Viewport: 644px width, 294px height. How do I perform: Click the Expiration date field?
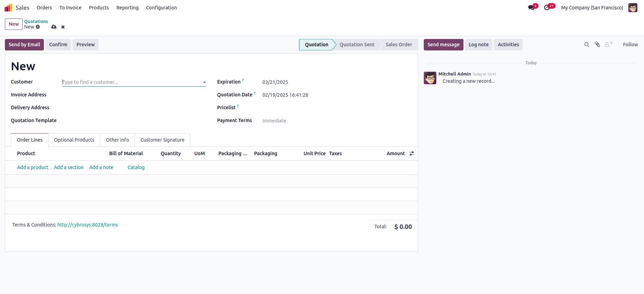275,82
